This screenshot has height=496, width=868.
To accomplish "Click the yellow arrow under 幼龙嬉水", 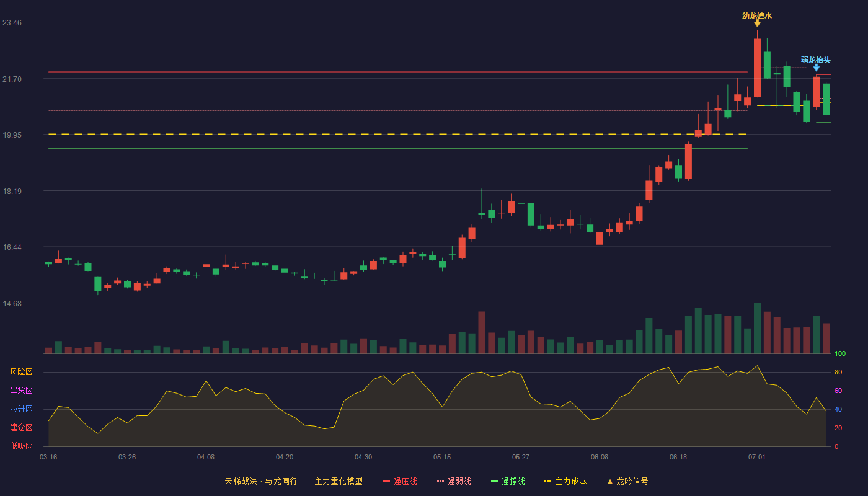I will (x=757, y=24).
